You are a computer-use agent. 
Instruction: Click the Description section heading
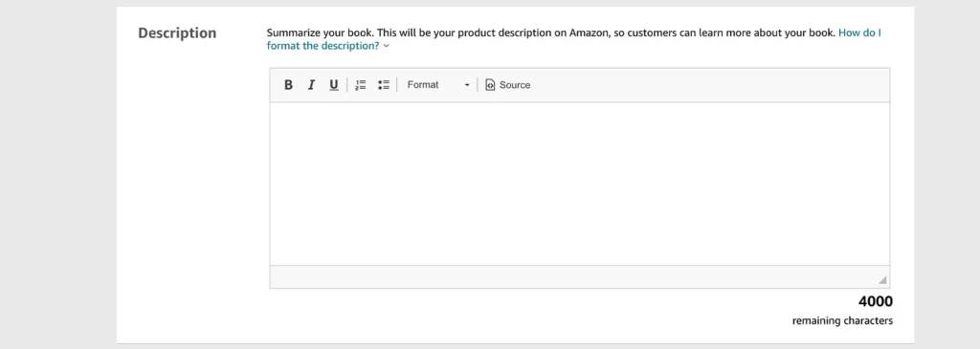(177, 33)
